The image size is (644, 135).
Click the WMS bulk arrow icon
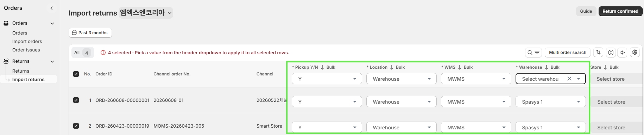point(460,67)
